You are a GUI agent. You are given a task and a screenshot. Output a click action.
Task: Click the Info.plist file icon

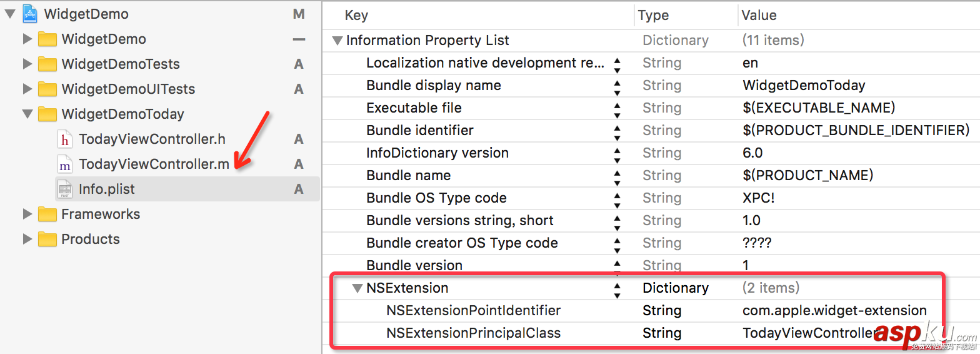(x=64, y=189)
